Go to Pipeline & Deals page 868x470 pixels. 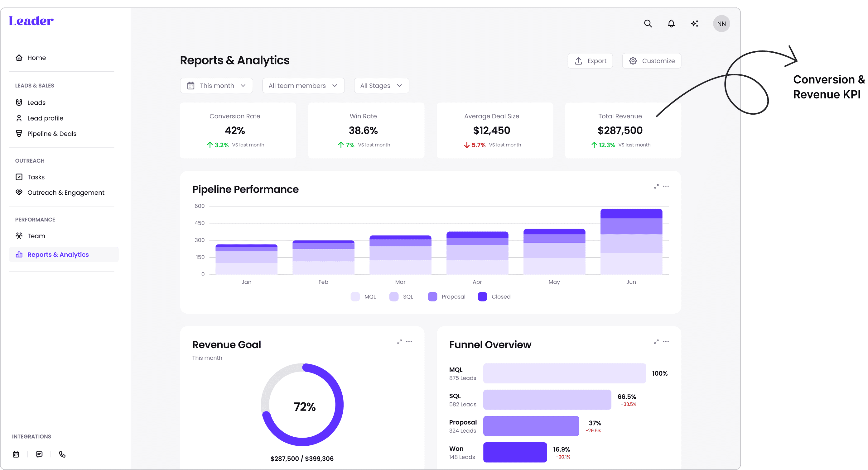pyautogui.click(x=51, y=134)
